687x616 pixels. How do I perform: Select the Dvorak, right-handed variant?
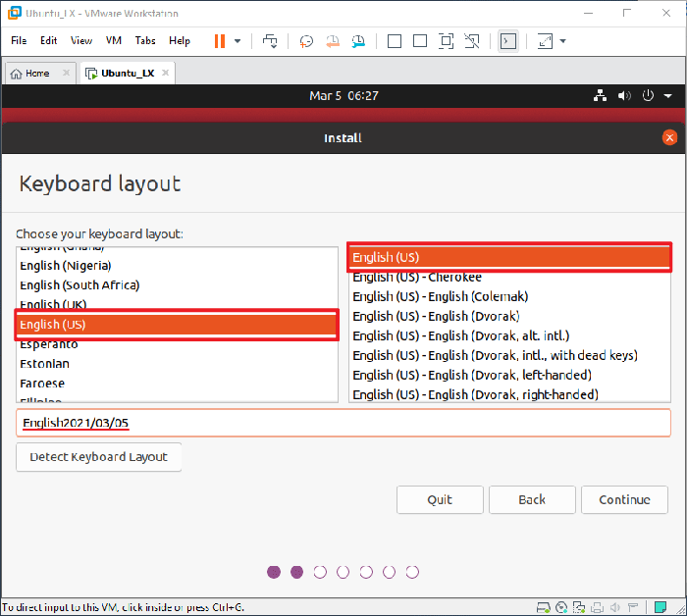pos(509,394)
